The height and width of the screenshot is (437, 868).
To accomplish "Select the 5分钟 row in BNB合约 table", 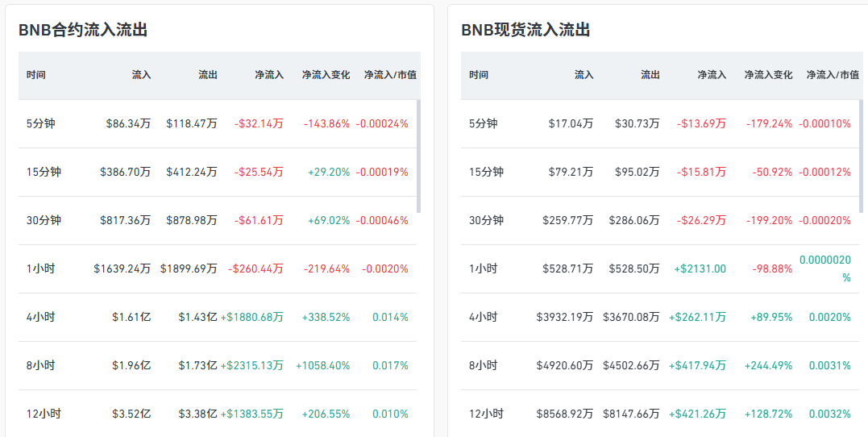I will point(219,123).
